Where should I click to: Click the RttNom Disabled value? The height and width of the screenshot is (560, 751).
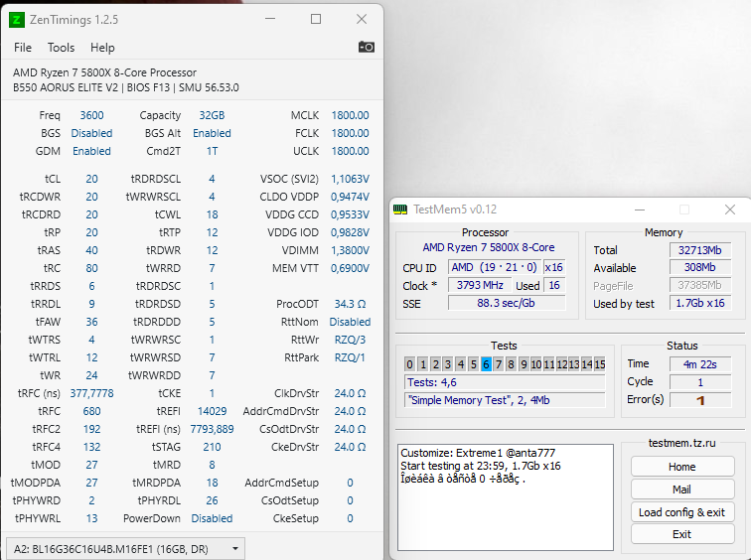[x=350, y=322]
